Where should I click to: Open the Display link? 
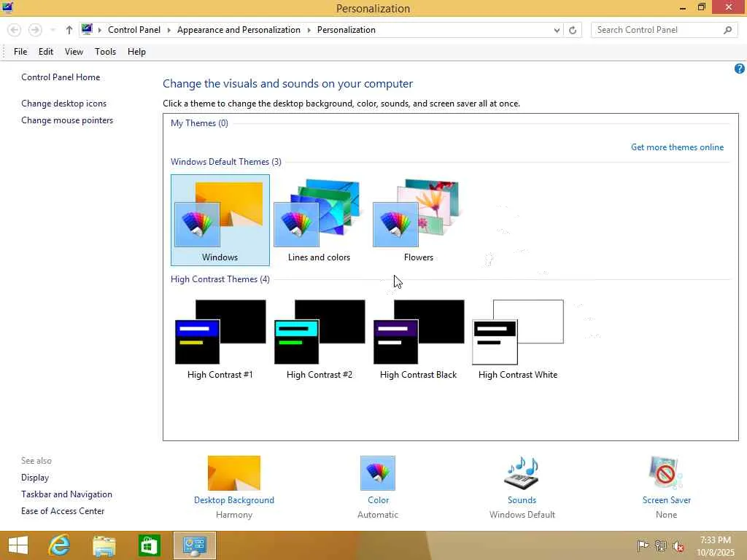pyautogui.click(x=35, y=477)
